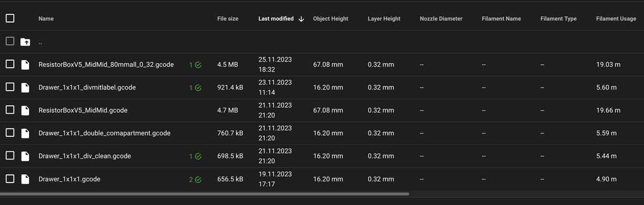Click the 4.5 MB file size cell
The image size is (644, 205).
(228, 64)
